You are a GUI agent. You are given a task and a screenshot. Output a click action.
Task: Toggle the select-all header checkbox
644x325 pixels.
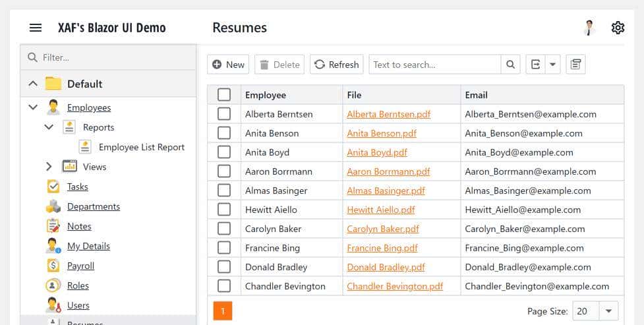(224, 95)
